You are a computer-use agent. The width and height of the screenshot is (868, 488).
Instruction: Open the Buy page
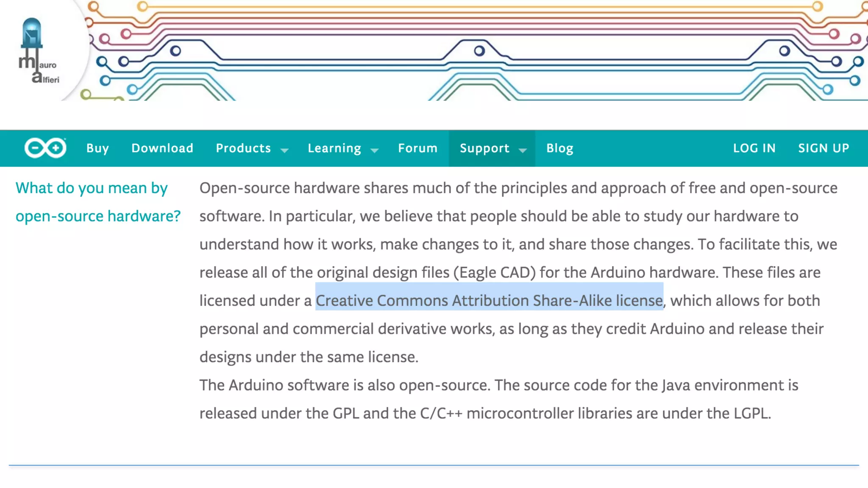(97, 148)
